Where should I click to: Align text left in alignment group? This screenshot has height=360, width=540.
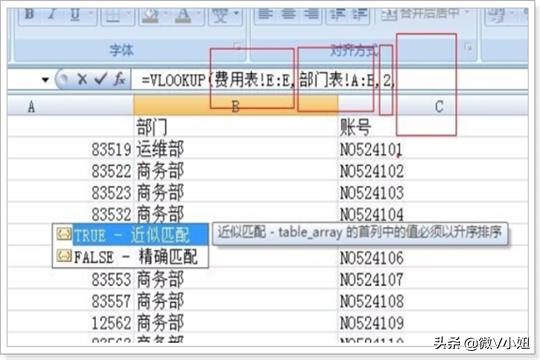coord(264,14)
